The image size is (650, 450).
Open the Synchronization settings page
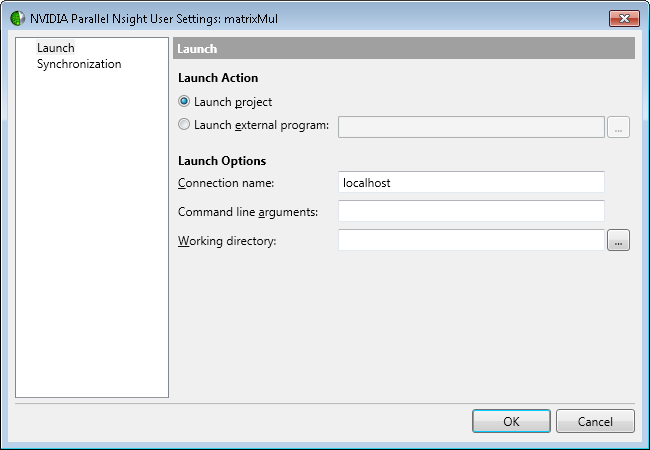[79, 64]
